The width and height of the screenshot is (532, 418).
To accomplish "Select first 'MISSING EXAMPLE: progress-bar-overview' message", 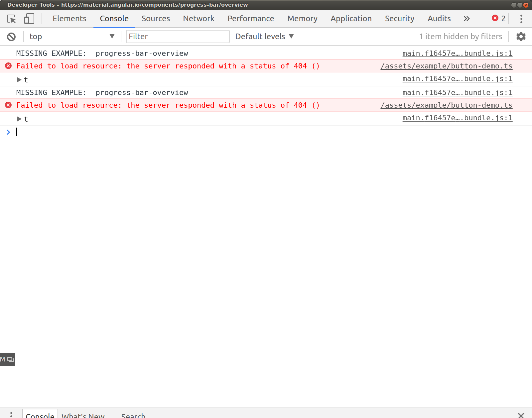I will [x=102, y=53].
